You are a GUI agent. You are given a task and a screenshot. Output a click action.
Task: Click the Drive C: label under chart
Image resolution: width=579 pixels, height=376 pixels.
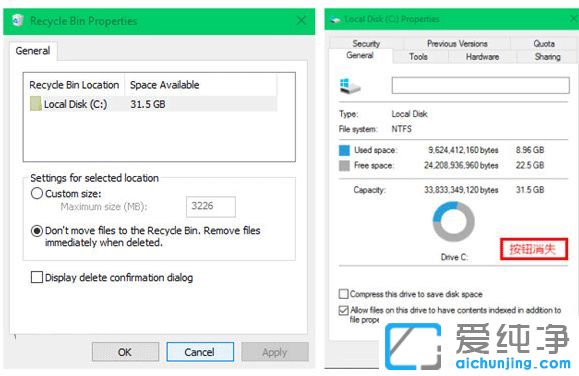pyautogui.click(x=454, y=257)
